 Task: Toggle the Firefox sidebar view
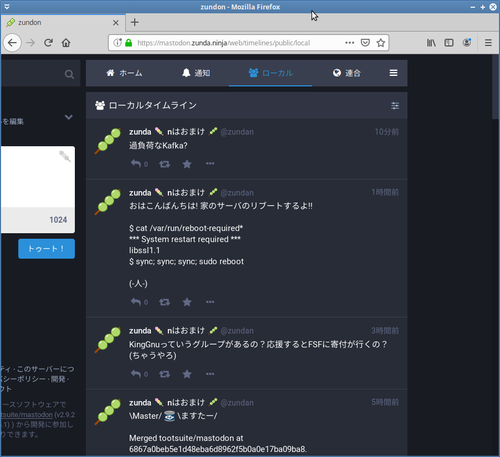pyautogui.click(x=449, y=43)
